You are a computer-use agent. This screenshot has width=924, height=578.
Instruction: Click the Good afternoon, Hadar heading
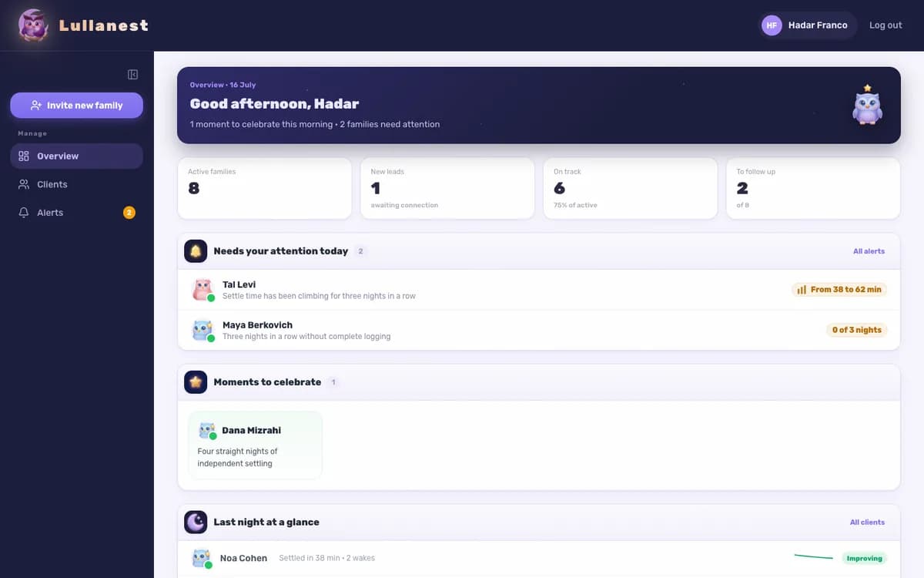pos(274,103)
